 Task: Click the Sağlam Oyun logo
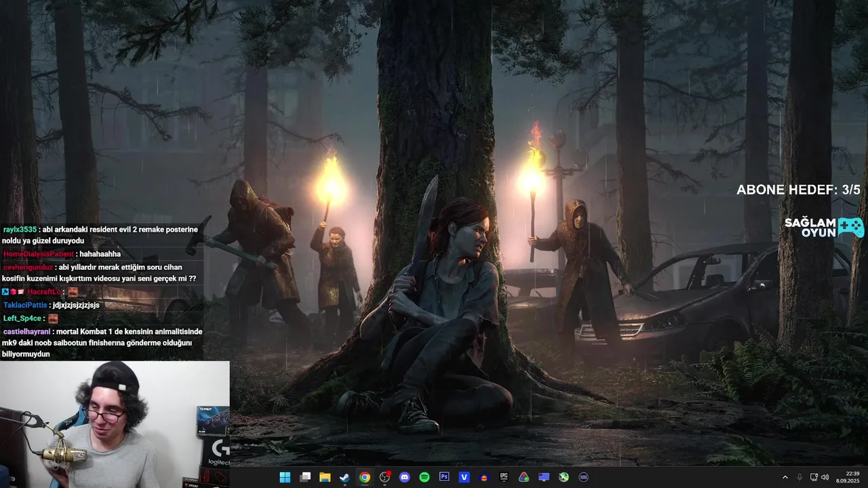tap(824, 228)
